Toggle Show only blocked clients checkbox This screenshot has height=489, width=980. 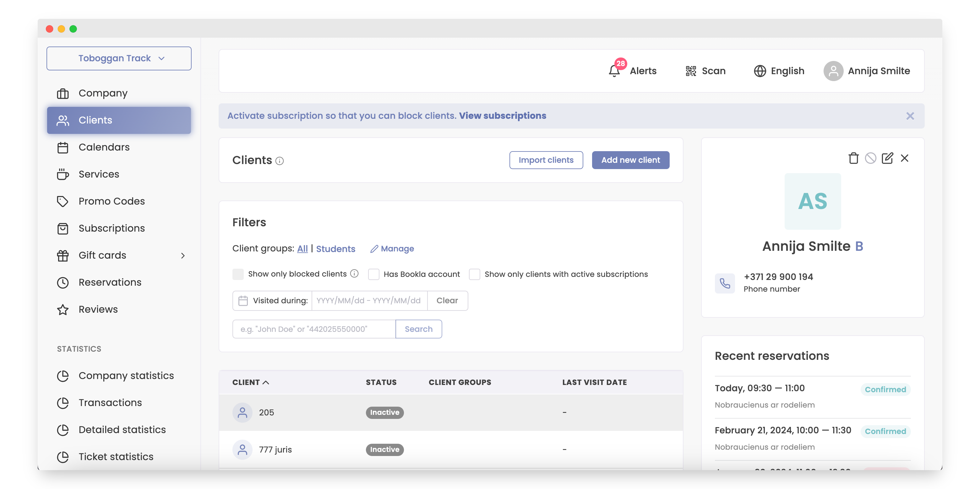pyautogui.click(x=238, y=274)
